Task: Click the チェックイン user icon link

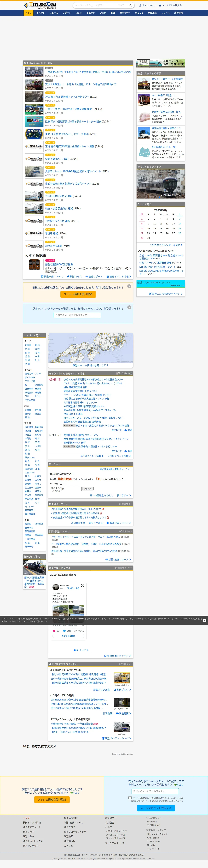Action: tap(147, 5)
